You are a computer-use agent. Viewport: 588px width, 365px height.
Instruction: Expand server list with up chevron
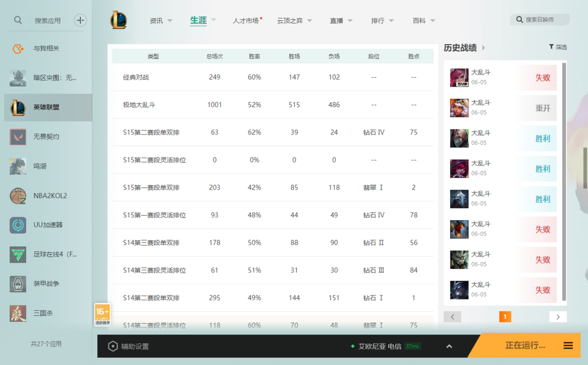[x=449, y=346]
